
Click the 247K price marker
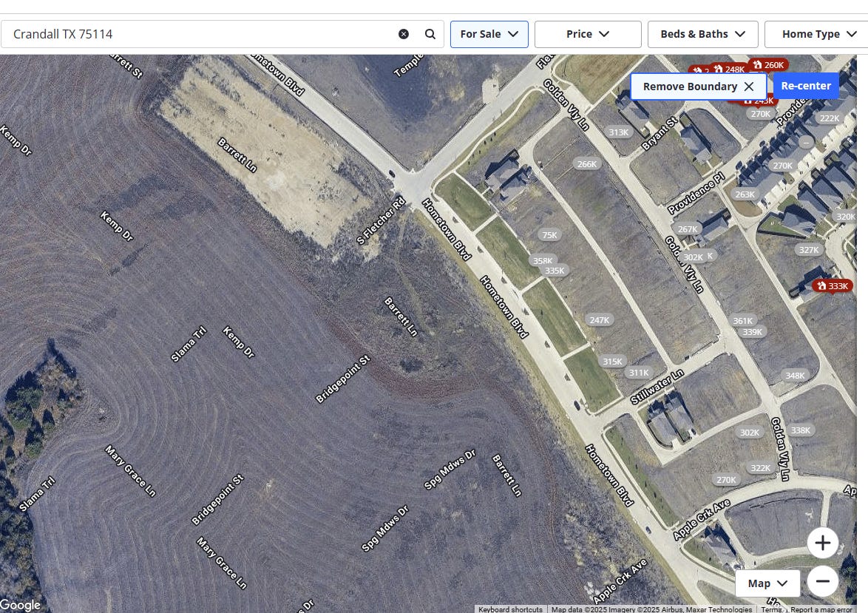pos(599,320)
